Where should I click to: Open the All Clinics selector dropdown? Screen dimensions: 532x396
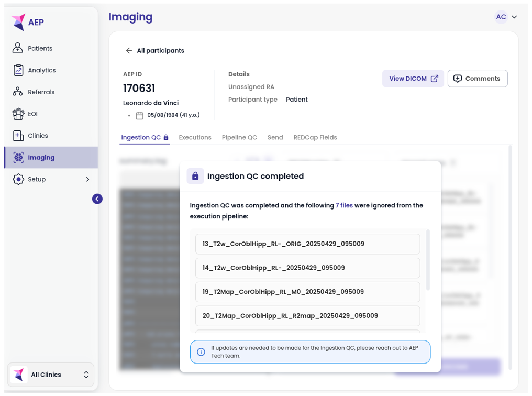point(51,375)
